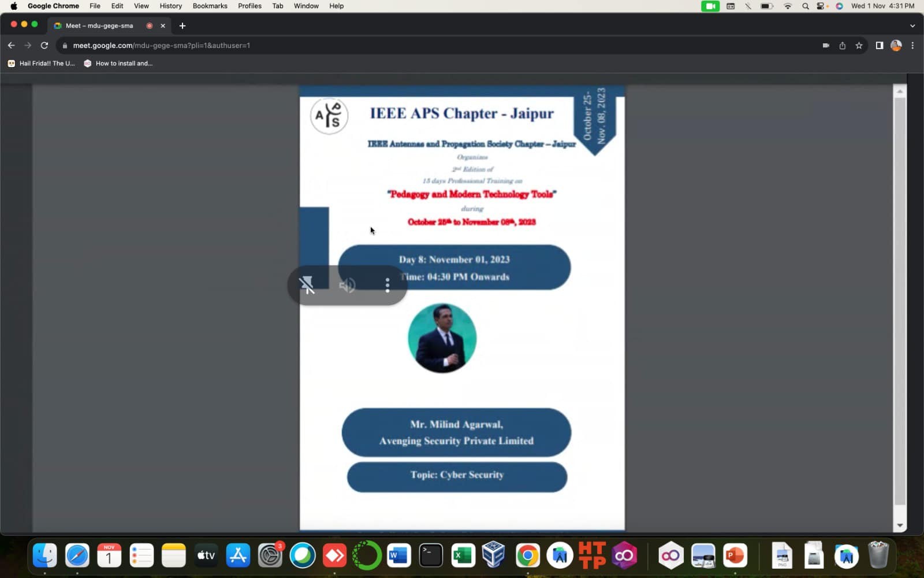Open PowerPoint from the dock
Viewport: 924px width, 578px height.
pyautogui.click(x=735, y=555)
